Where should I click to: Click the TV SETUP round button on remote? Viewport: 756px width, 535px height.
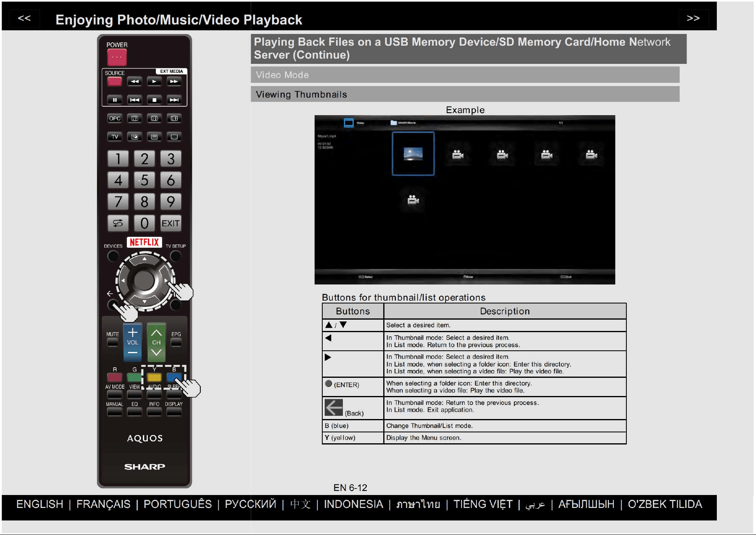click(x=175, y=256)
